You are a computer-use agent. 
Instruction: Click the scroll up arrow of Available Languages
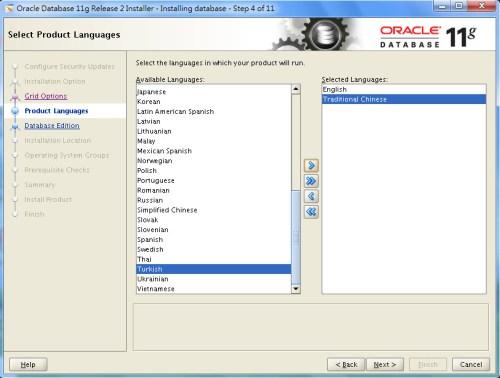coord(296,89)
